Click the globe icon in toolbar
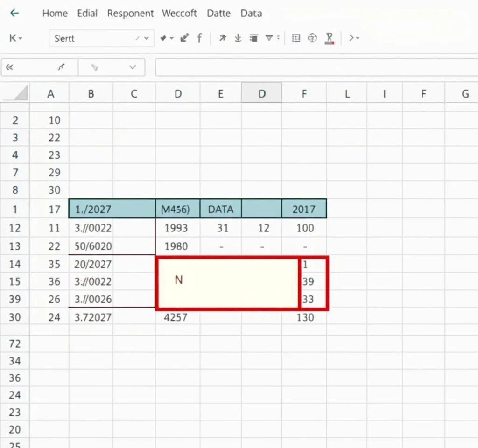 point(312,38)
